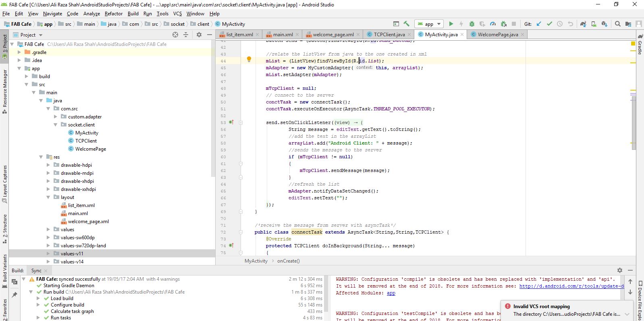Expand the values-v11 folder

click(x=48, y=254)
